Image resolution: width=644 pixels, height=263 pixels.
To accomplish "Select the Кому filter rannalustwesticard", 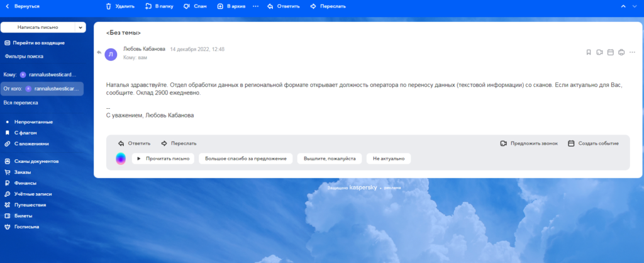I will pyautogui.click(x=41, y=75).
